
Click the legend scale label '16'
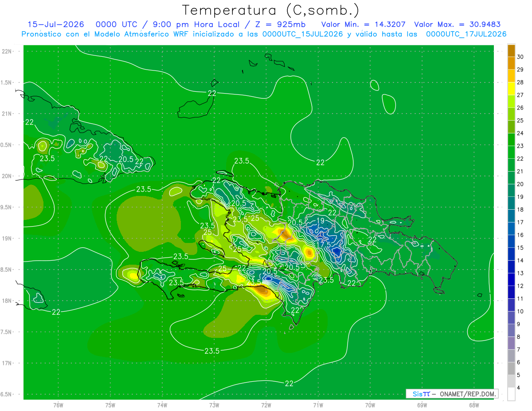click(x=521, y=235)
